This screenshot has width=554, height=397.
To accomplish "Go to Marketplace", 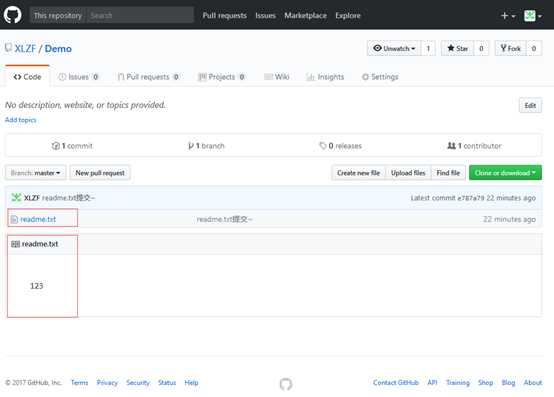I will [305, 16].
